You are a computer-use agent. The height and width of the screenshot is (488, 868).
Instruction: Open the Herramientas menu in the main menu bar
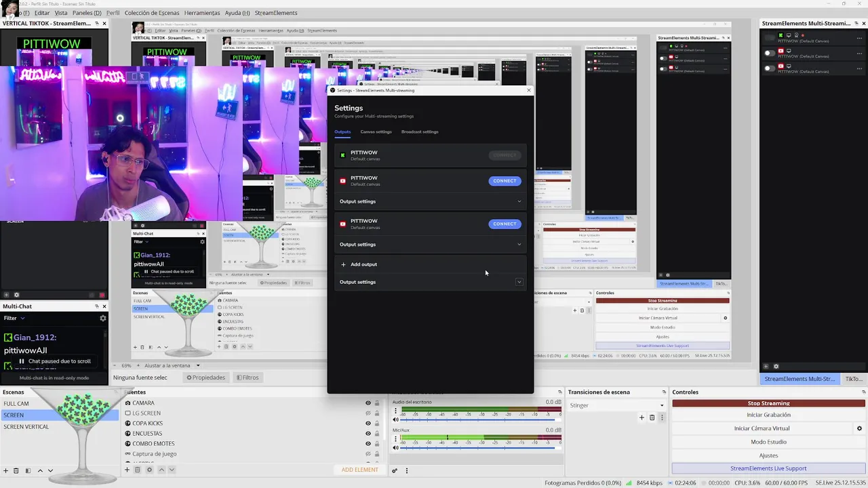tap(202, 13)
